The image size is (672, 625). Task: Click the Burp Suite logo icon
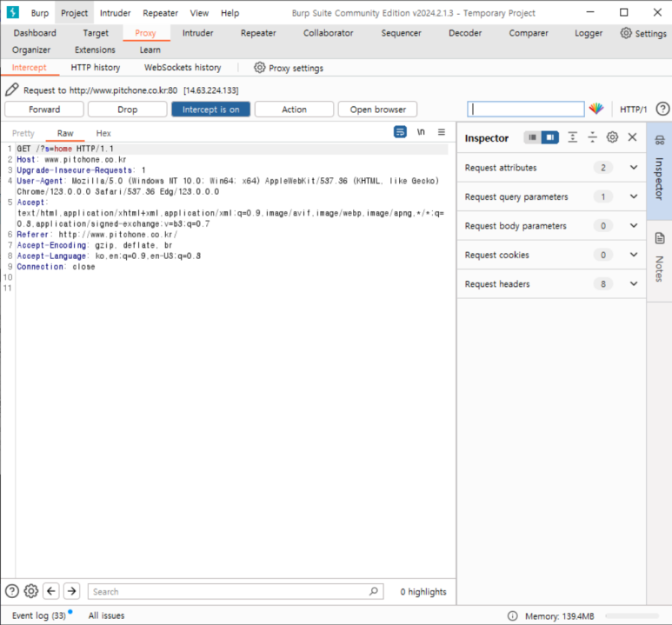(x=12, y=12)
